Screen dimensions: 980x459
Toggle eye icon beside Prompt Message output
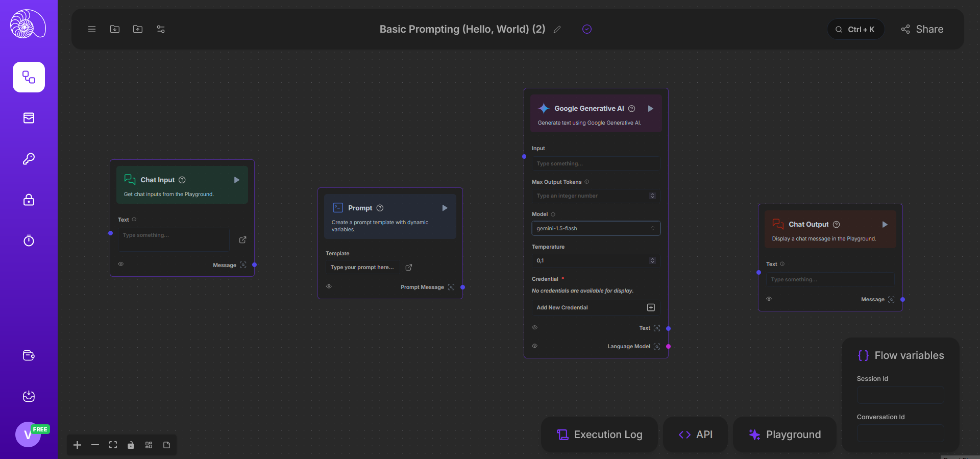(x=329, y=286)
